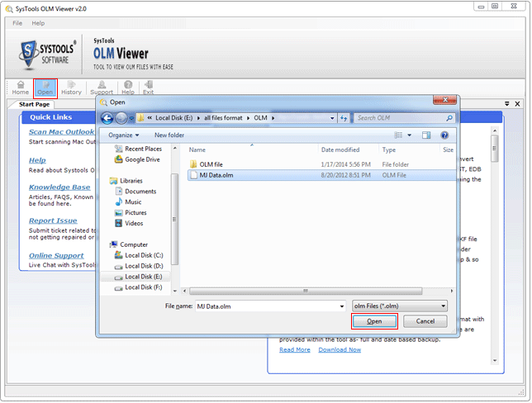Screen dimensions: 532x403
Task: Open the olm Files (*.olm) type filter
Action: [x=400, y=306]
